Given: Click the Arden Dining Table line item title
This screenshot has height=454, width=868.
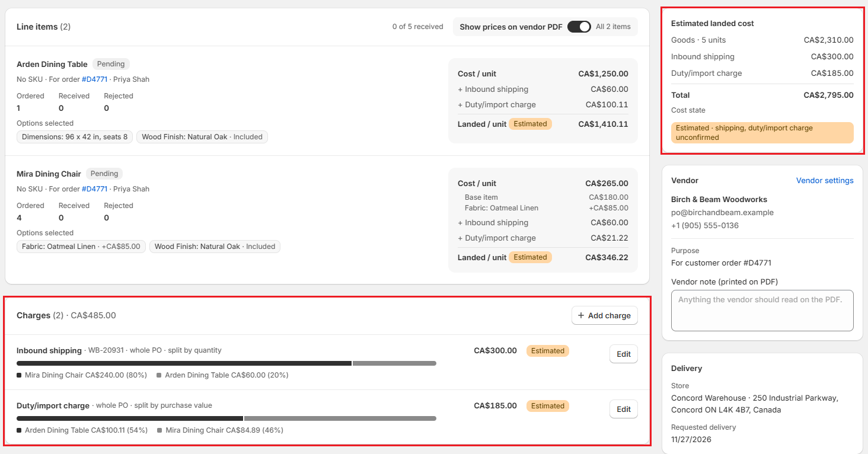Looking at the screenshot, I should 52,65.
